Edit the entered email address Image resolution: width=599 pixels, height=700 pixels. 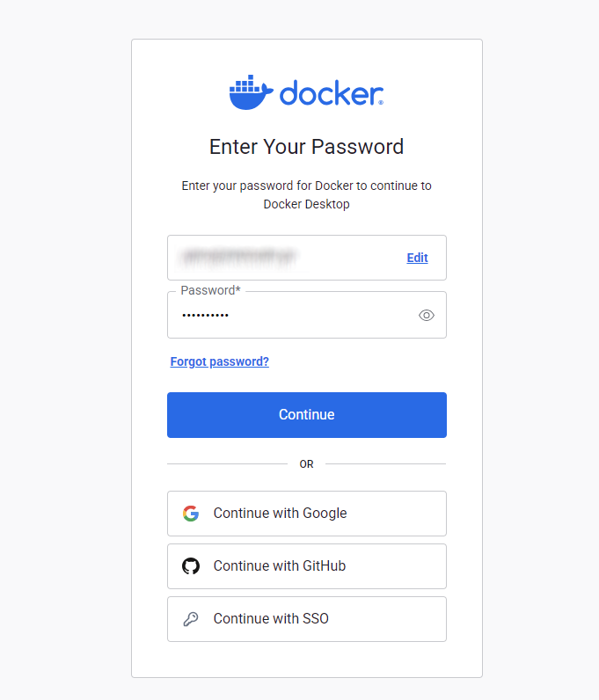(417, 258)
